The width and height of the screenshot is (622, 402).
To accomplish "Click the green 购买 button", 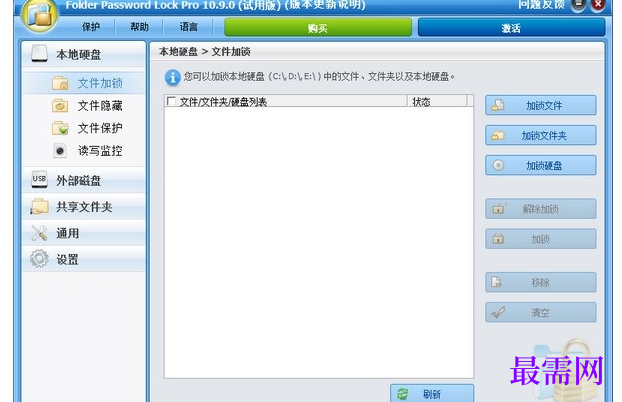I will [x=318, y=27].
